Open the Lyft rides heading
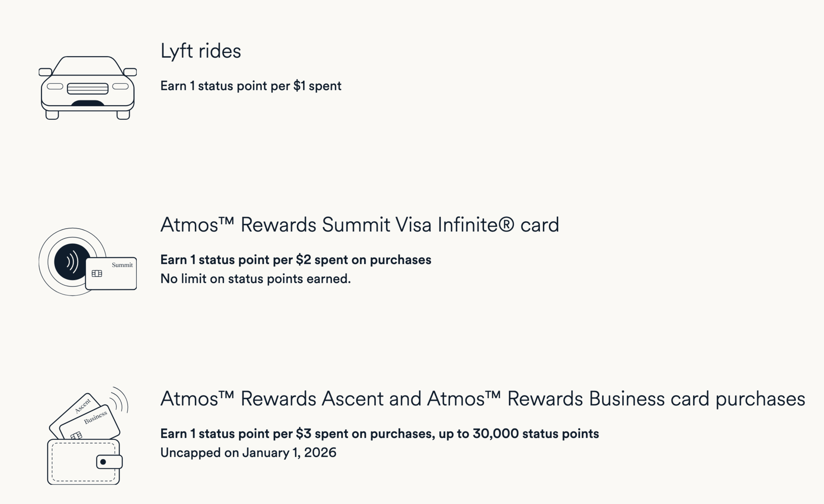This screenshot has width=824, height=504. point(200,51)
